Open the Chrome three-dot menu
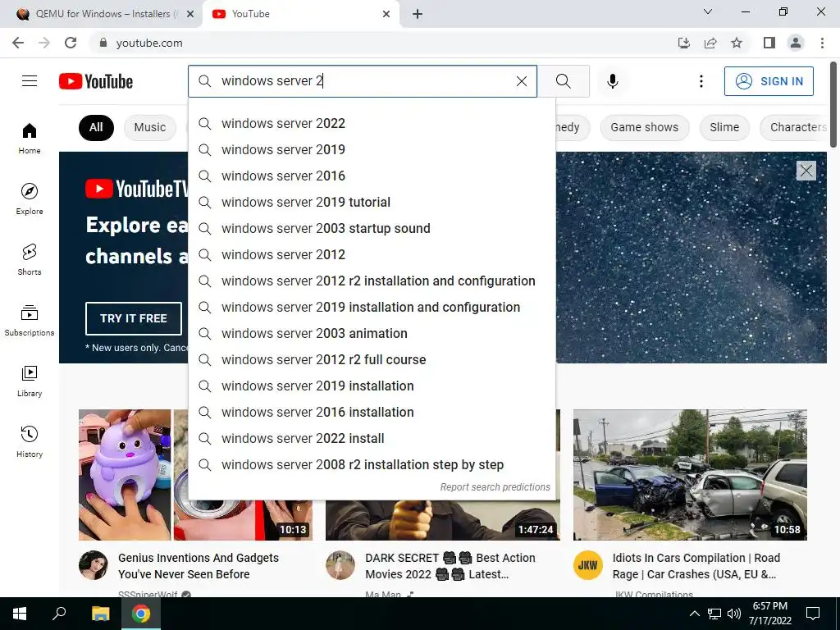Screen dimensions: 840x630 tap(822, 43)
